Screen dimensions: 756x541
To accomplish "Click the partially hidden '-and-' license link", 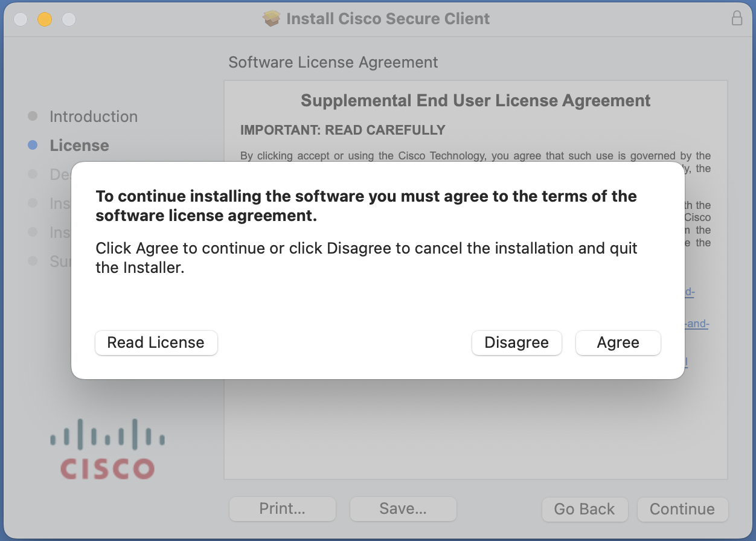I will click(697, 324).
